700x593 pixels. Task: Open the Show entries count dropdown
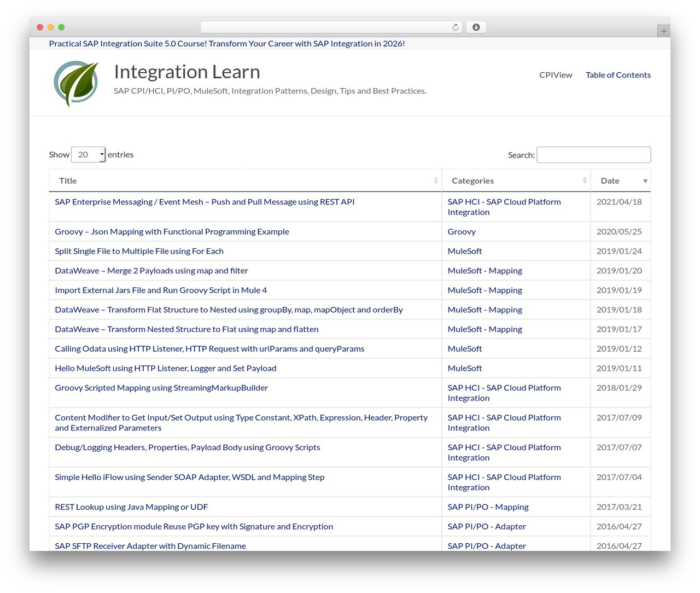coord(88,155)
